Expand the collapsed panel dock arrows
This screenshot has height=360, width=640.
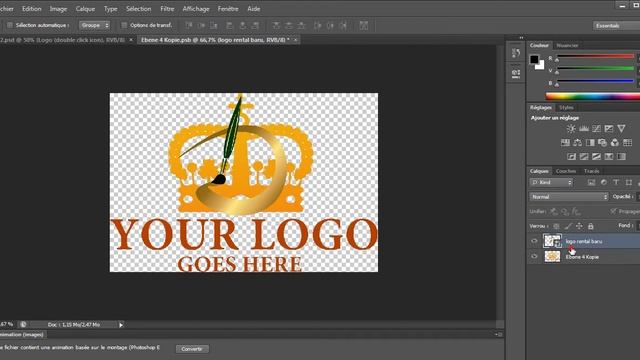521,38
